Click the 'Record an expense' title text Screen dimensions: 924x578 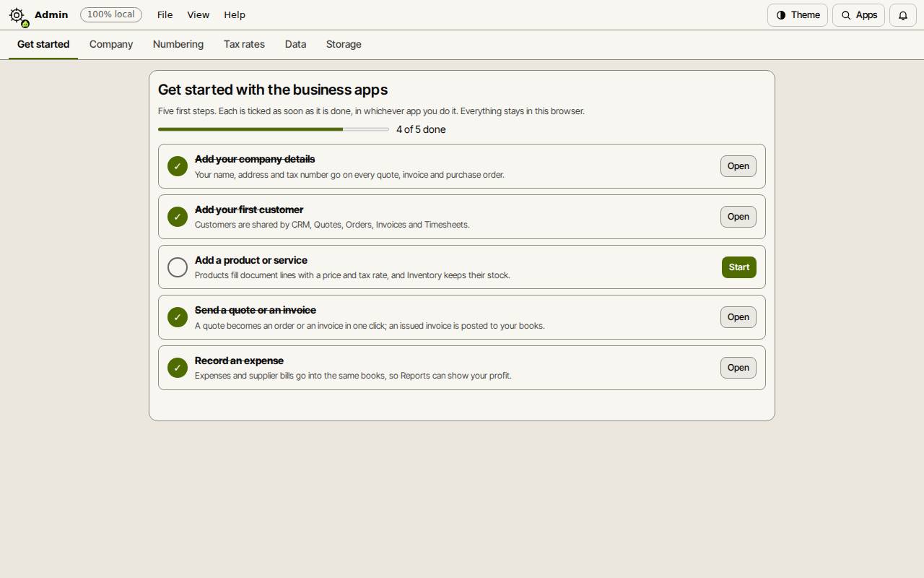pyautogui.click(x=239, y=361)
